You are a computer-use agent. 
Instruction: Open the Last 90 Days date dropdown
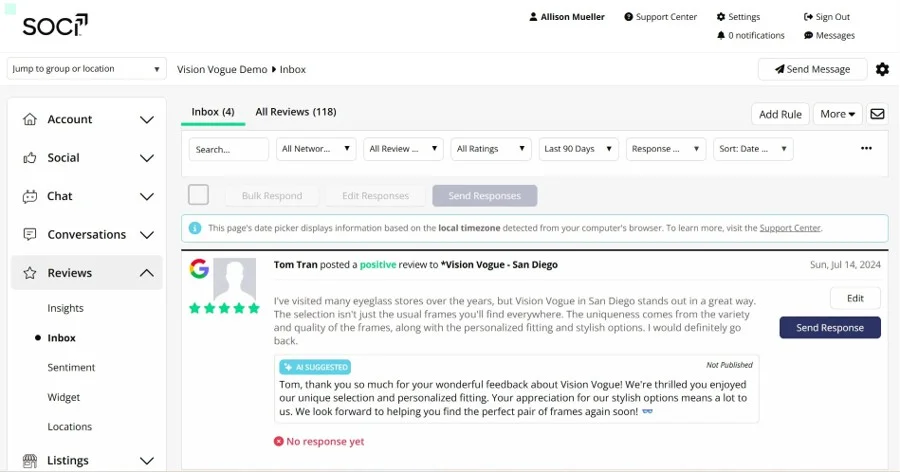(x=579, y=149)
